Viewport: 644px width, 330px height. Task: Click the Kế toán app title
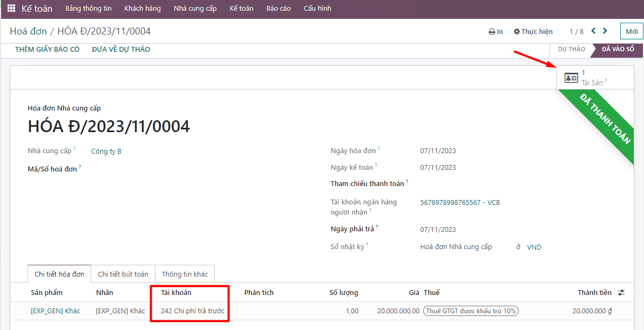37,9
